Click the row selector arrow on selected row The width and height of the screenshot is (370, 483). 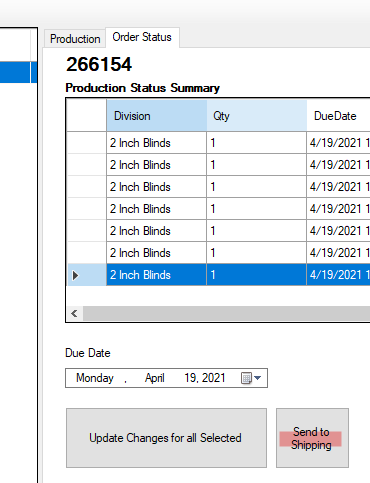[75, 275]
